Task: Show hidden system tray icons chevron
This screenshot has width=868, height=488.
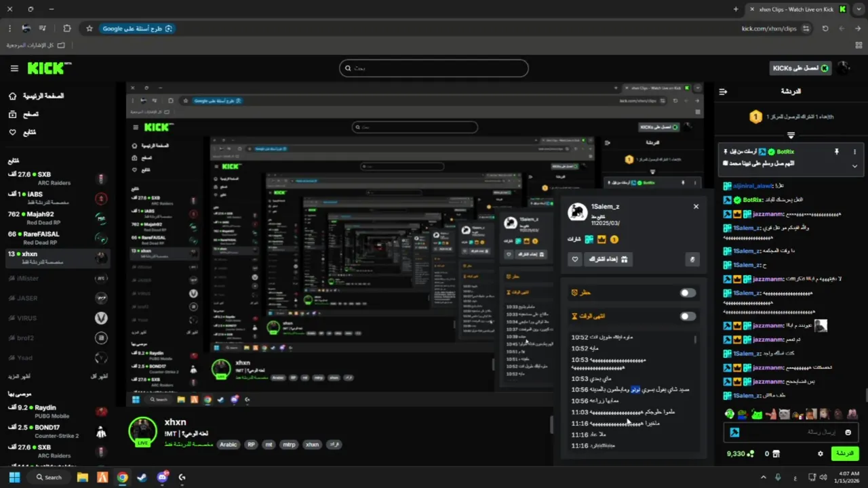Action: 763,477
